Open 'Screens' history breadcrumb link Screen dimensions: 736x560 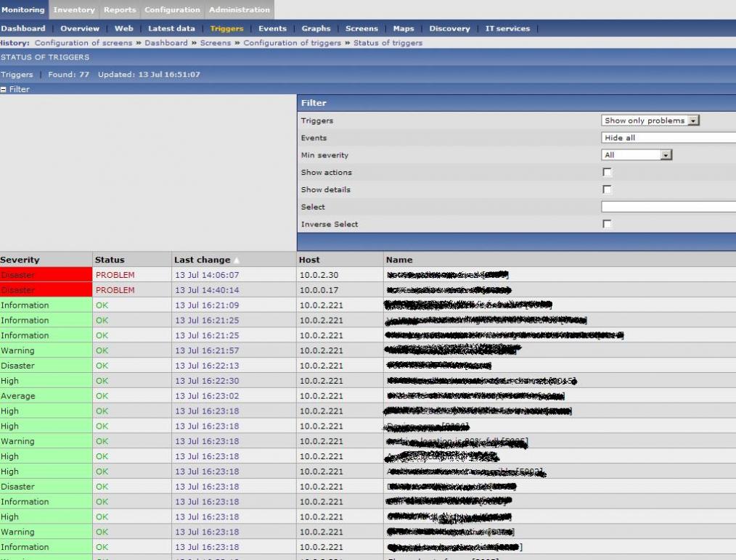[x=216, y=43]
